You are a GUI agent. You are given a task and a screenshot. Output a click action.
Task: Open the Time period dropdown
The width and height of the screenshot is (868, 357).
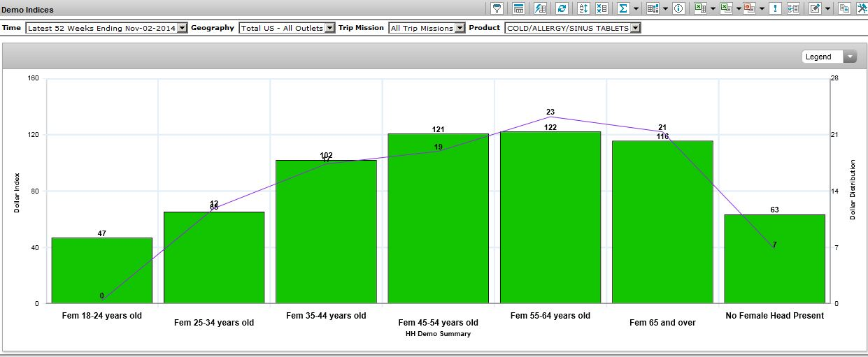182,28
